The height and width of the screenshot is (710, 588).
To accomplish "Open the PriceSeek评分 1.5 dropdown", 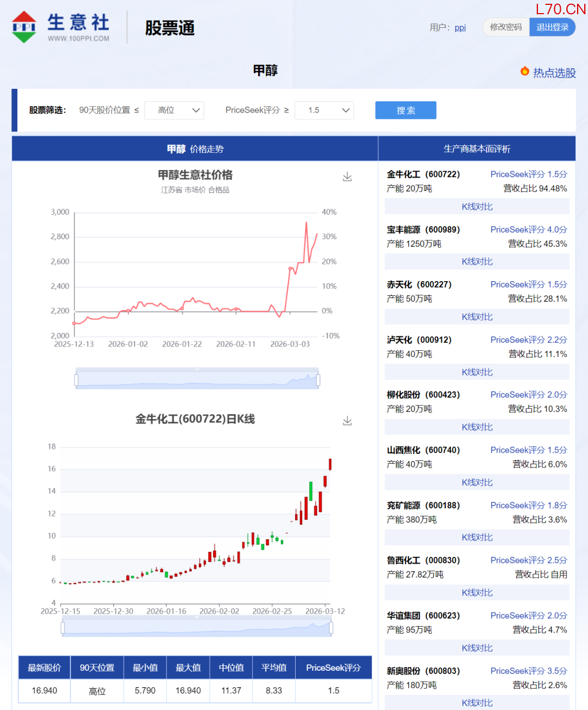I will click(x=324, y=110).
